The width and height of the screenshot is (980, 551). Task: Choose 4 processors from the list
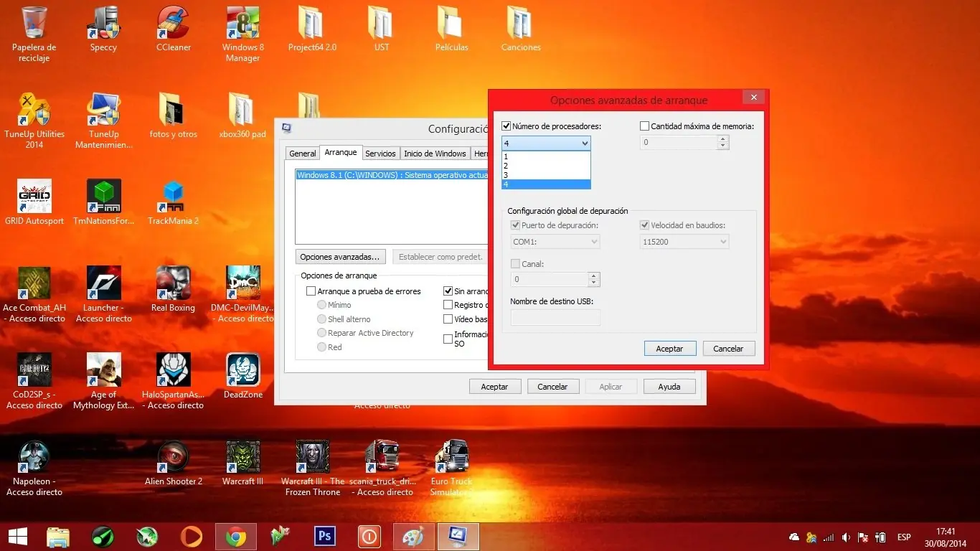[x=546, y=184]
